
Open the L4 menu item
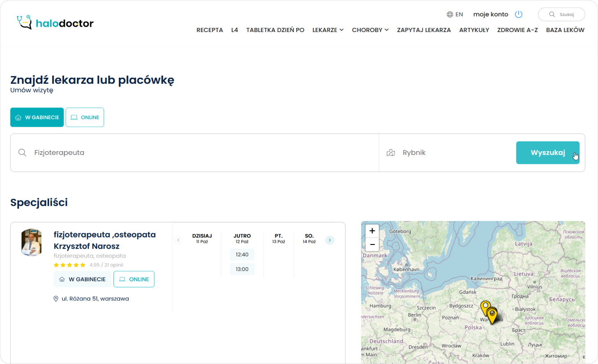click(234, 30)
